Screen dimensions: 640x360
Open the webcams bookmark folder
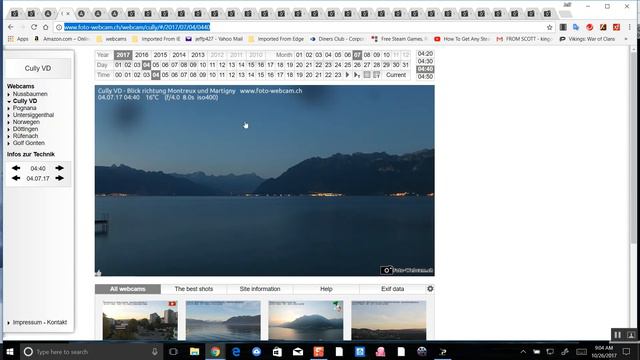point(111,39)
